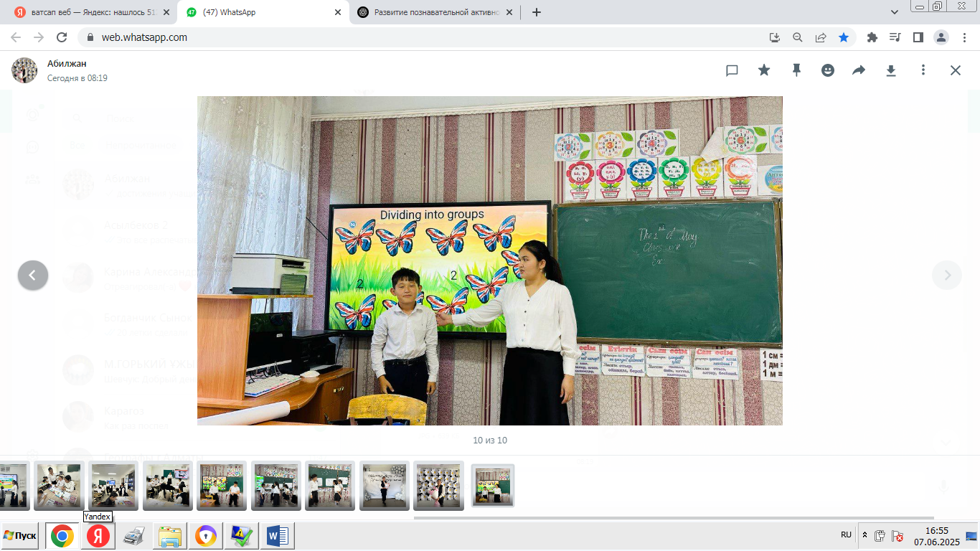
Task: Click the horizontal scrollbar under the thumbnails
Action: tap(674, 518)
